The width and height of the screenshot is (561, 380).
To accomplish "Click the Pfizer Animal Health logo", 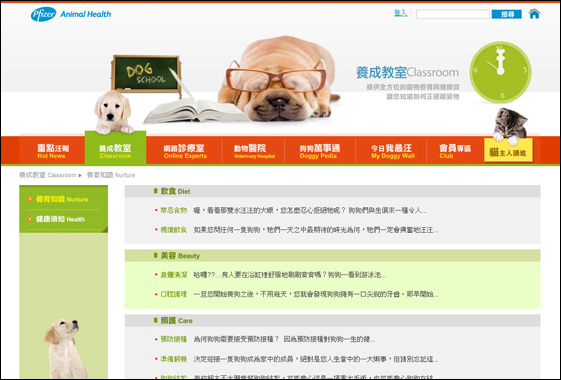I will 71,14.
